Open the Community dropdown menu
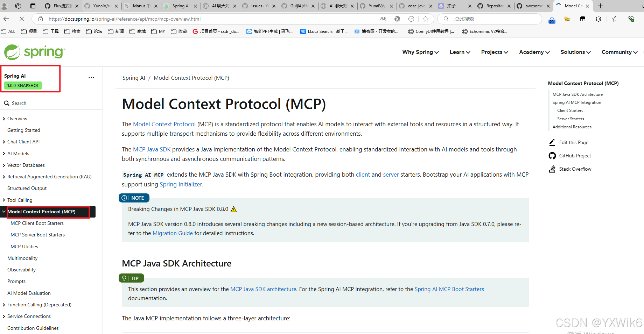 (619, 52)
